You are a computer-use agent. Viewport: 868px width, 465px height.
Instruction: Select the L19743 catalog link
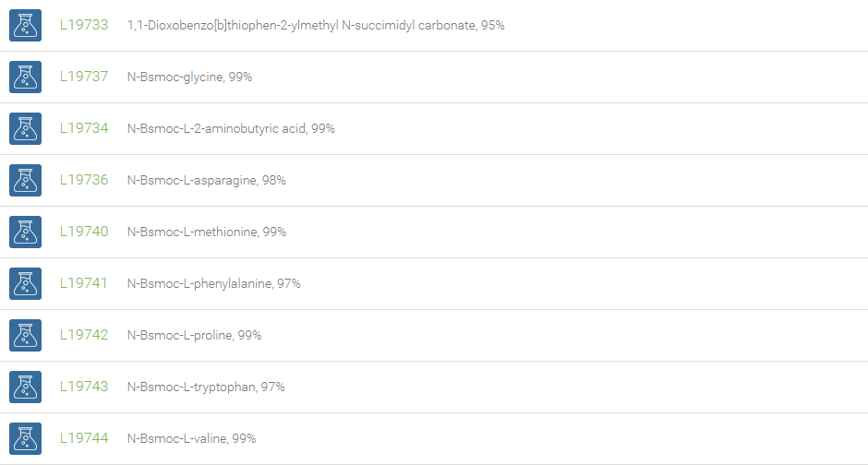[84, 387]
